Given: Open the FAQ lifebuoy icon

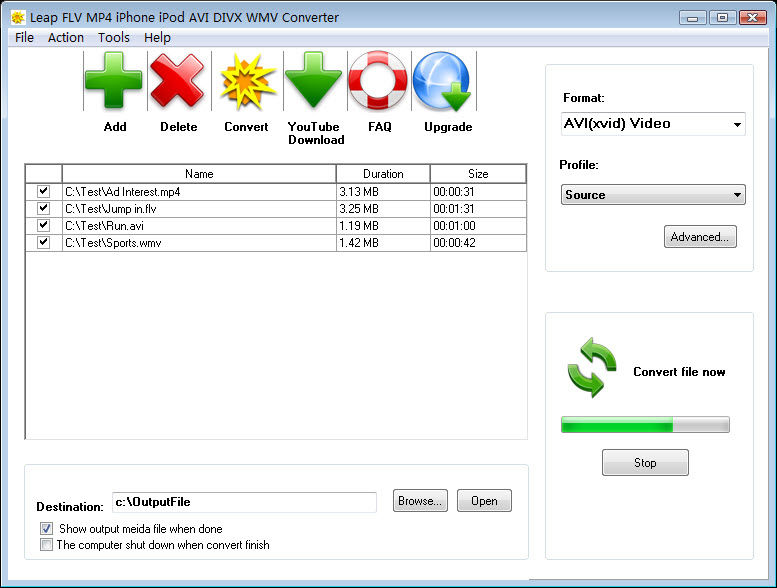Looking at the screenshot, I should point(378,82).
